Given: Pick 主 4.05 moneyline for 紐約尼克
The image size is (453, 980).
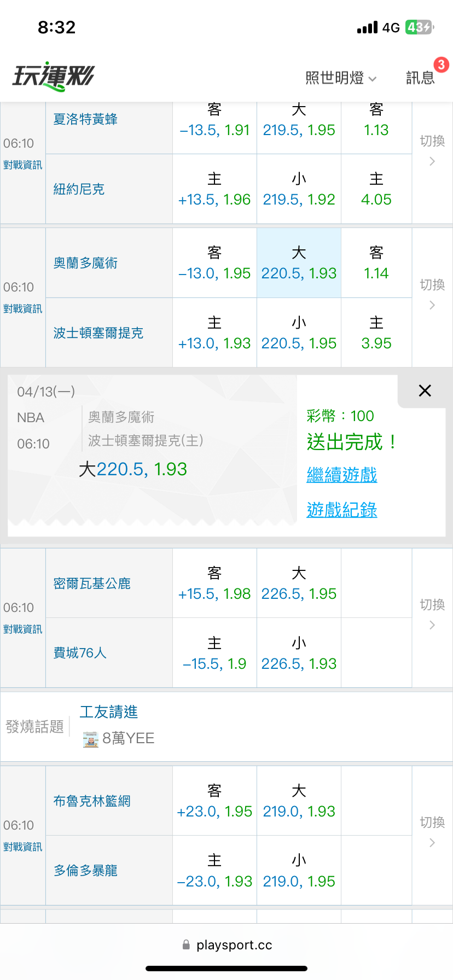Looking at the screenshot, I should coord(376,189).
